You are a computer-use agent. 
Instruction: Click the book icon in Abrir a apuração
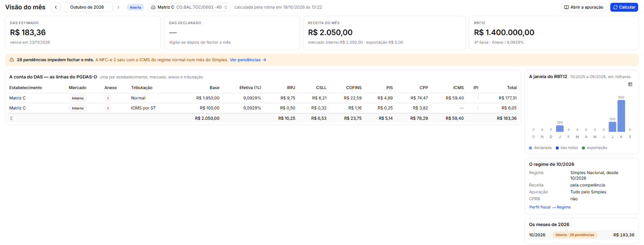pyautogui.click(x=566, y=7)
